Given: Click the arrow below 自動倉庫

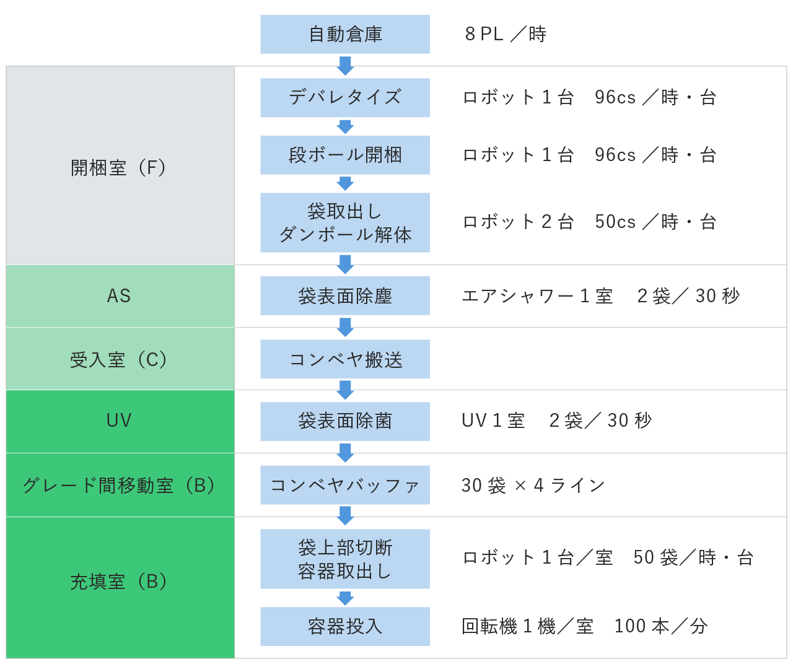Looking at the screenshot, I should tap(345, 66).
